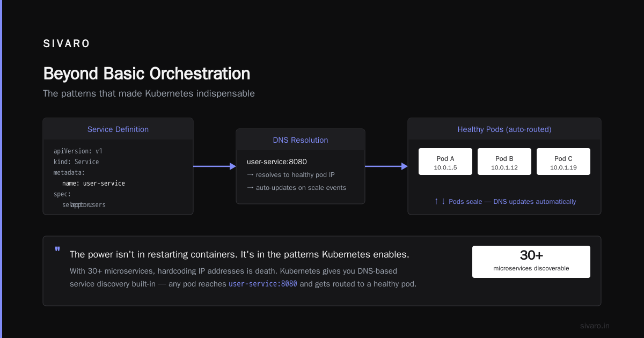Select the Pod A card
This screenshot has height=338, width=644.
click(x=445, y=161)
